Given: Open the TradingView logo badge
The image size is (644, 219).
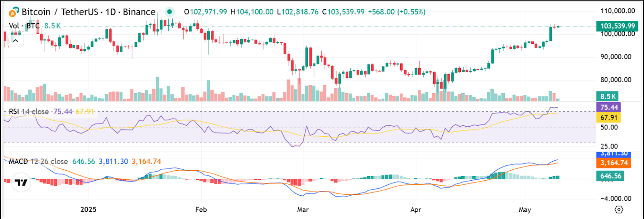Looking at the screenshot, I should 21,182.
